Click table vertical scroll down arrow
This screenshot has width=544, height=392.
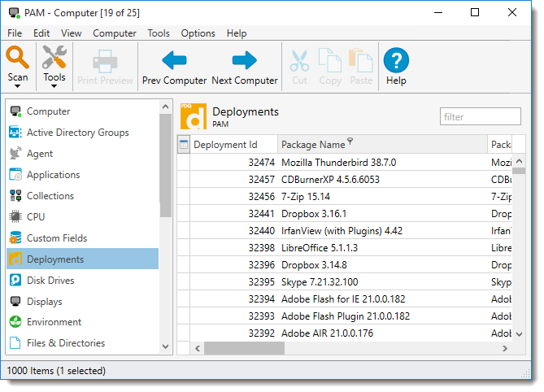[519, 334]
